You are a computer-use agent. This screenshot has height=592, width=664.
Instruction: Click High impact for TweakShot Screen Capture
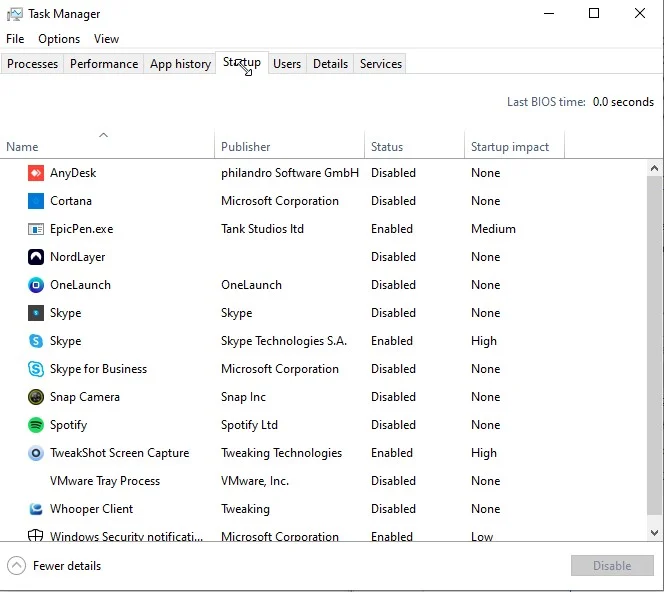point(484,453)
